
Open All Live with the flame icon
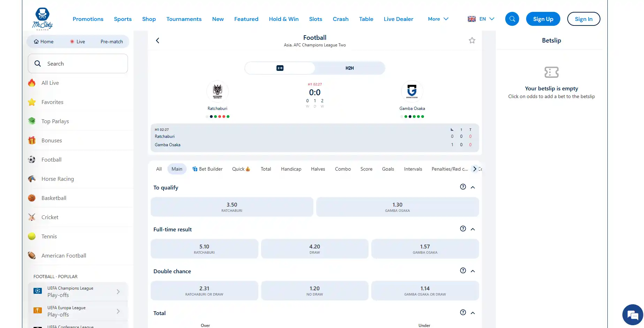click(x=32, y=83)
